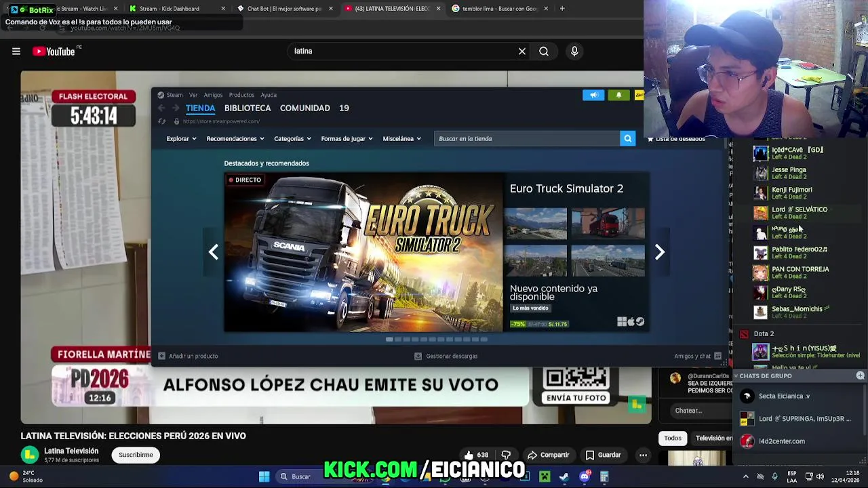Screen dimensions: 868x488
Task: Open the Ayuda menu in Steam
Action: 269,95
